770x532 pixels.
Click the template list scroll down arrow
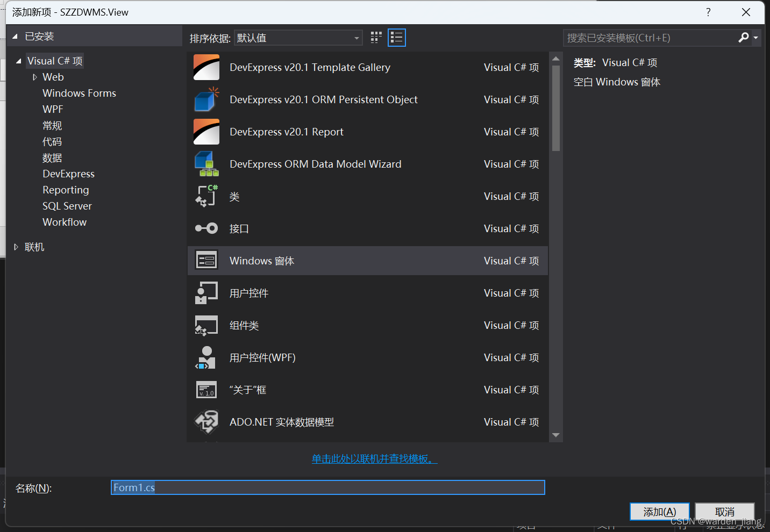[x=556, y=435]
